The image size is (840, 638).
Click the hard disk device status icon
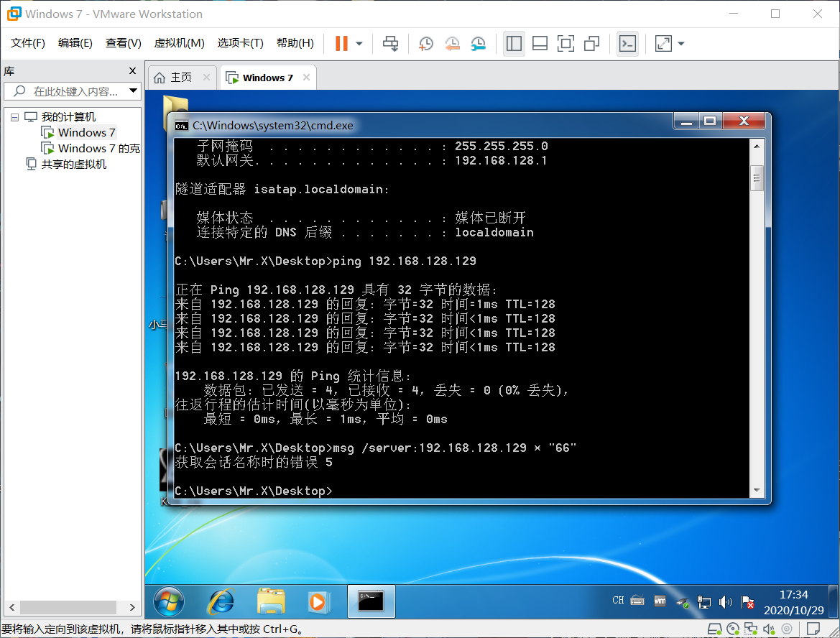[x=715, y=629]
